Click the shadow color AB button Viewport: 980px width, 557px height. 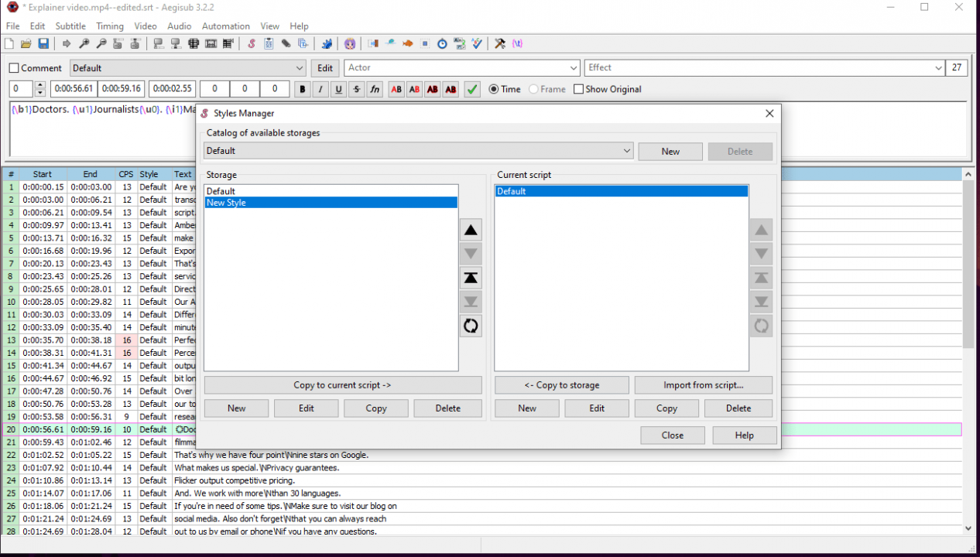tap(451, 90)
